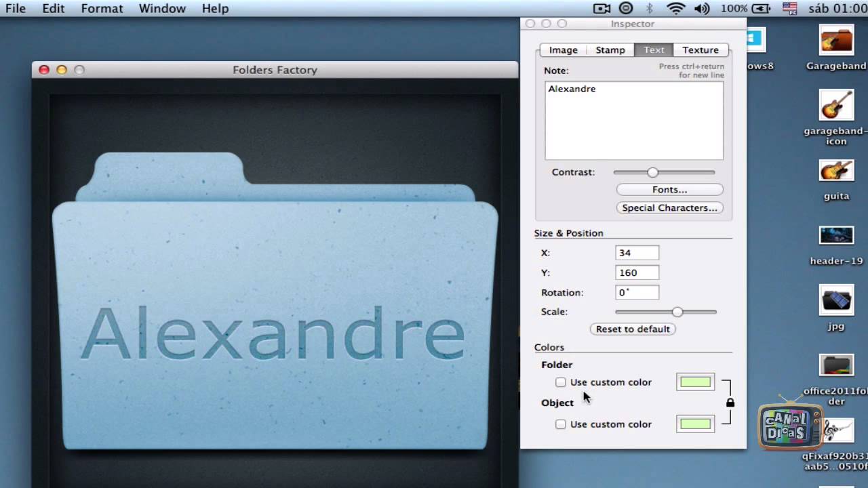Select the header-19 desktop image

click(x=836, y=235)
